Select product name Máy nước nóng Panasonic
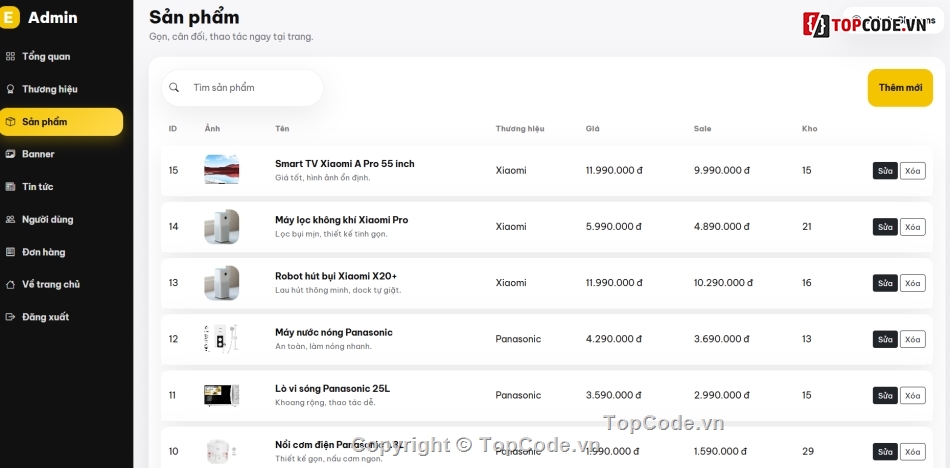 coord(334,332)
